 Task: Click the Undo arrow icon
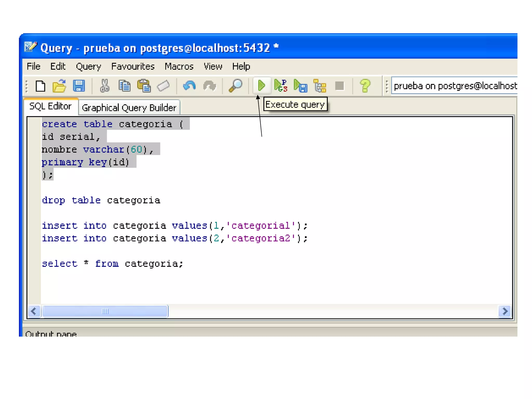pos(189,86)
